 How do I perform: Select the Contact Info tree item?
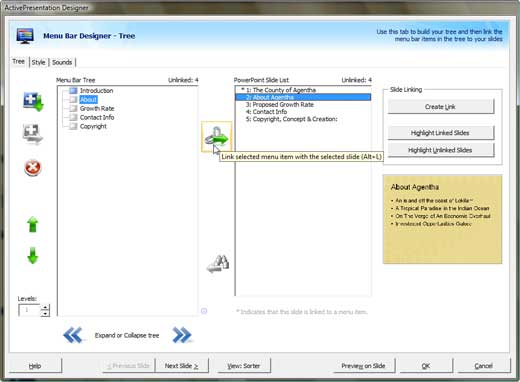pyautogui.click(x=97, y=117)
